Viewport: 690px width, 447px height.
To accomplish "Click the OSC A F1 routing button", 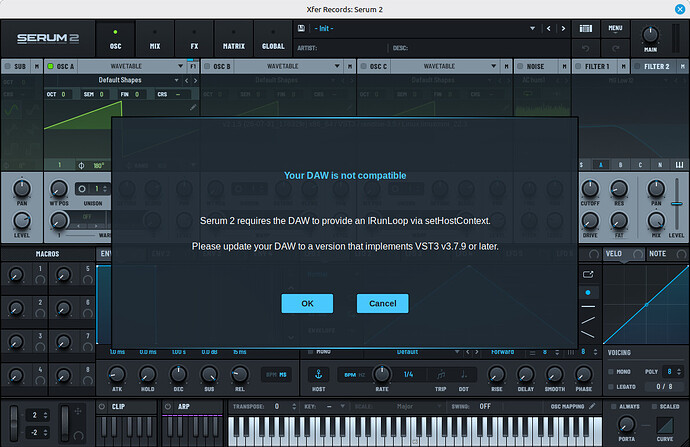I will pos(193,66).
